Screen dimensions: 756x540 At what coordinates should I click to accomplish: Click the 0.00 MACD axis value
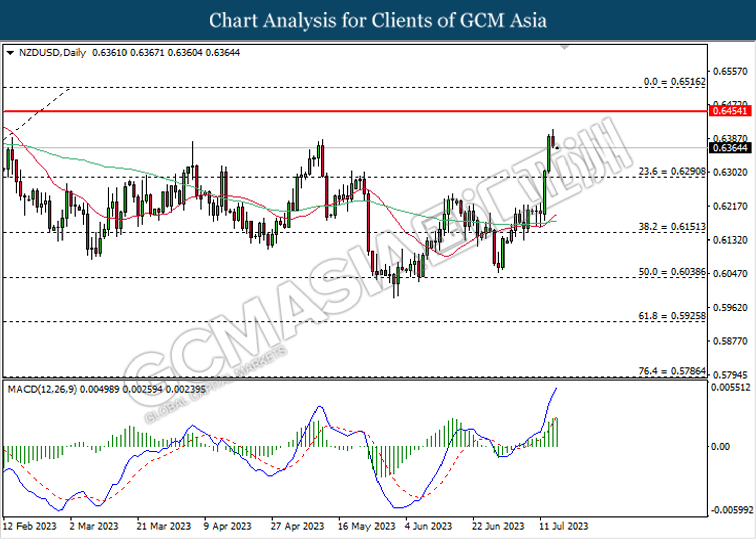tap(720, 447)
